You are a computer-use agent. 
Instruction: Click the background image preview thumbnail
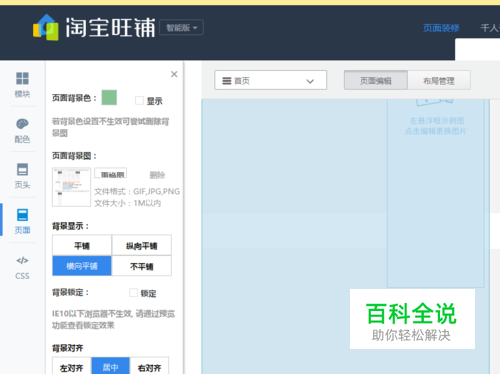71,187
